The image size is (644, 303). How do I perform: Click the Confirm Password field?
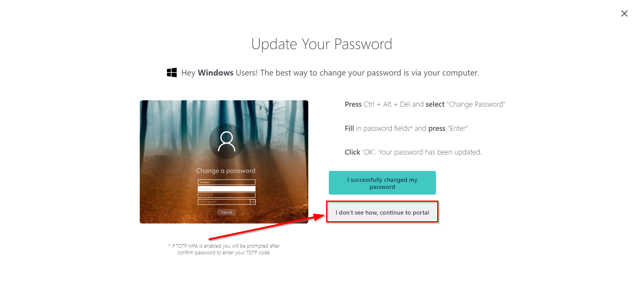click(224, 202)
